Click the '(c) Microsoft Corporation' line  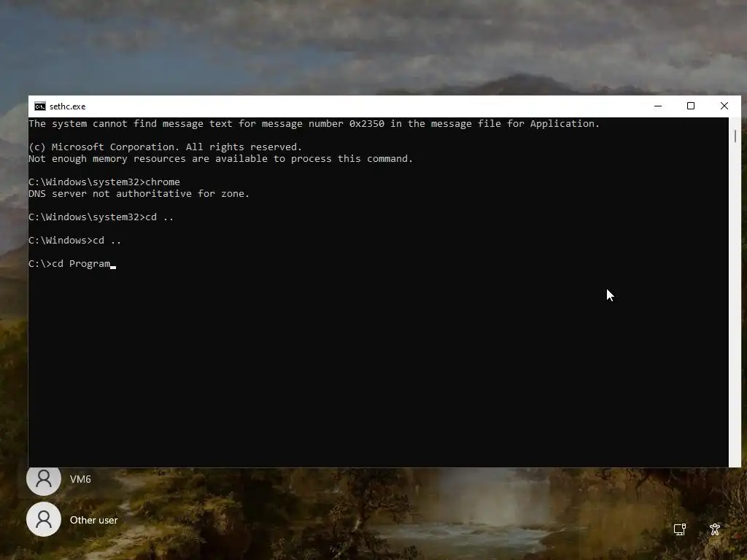(x=166, y=147)
